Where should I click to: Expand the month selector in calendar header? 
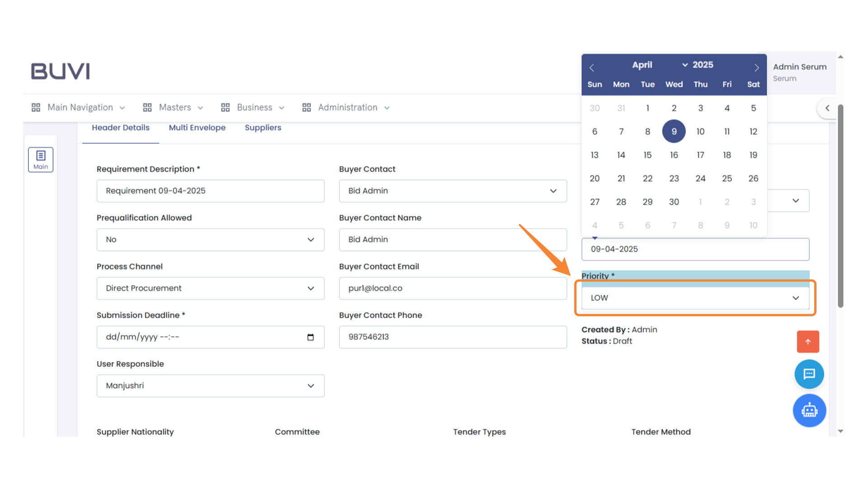(x=684, y=65)
